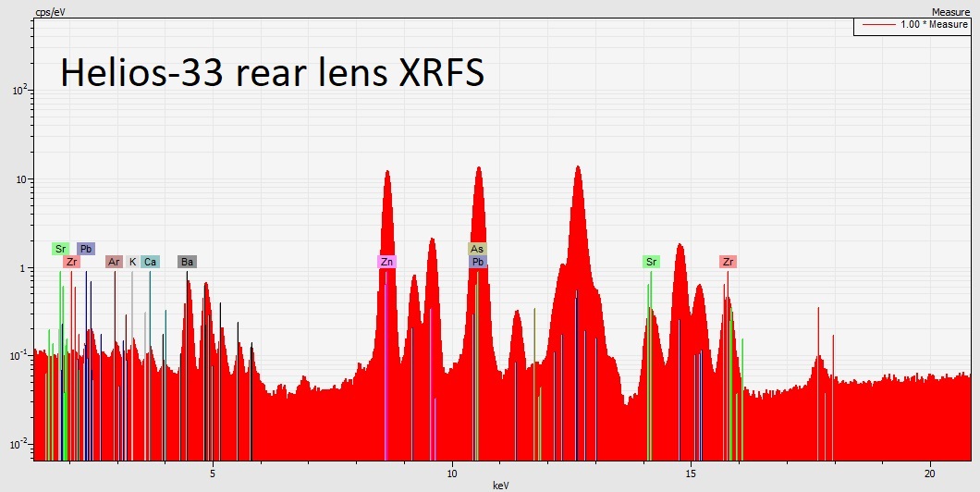The height and width of the screenshot is (492, 980).
Task: Click the Sr label near the 14 keV peak
Action: pos(651,262)
